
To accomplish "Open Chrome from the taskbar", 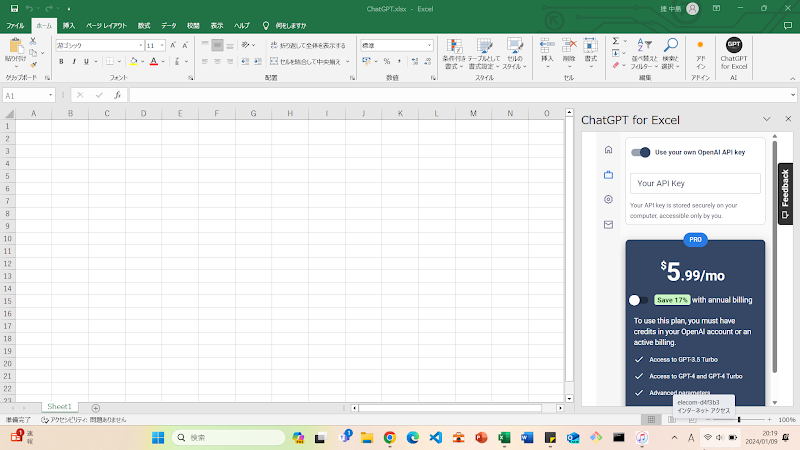I will click(x=390, y=437).
